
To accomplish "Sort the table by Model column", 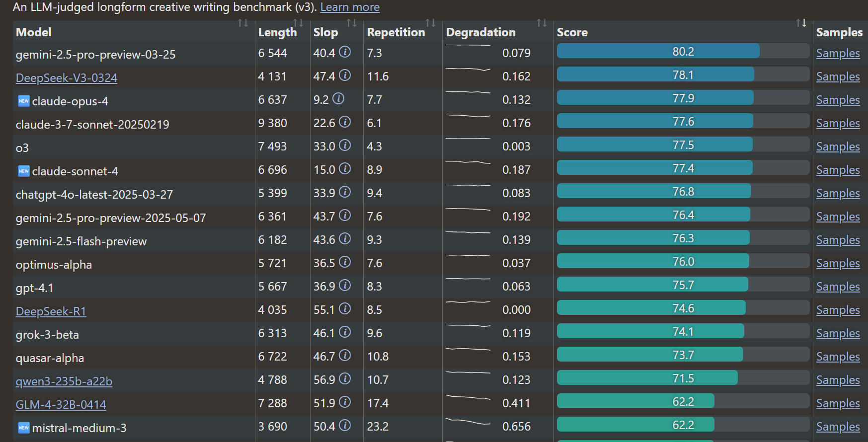I will point(243,23).
